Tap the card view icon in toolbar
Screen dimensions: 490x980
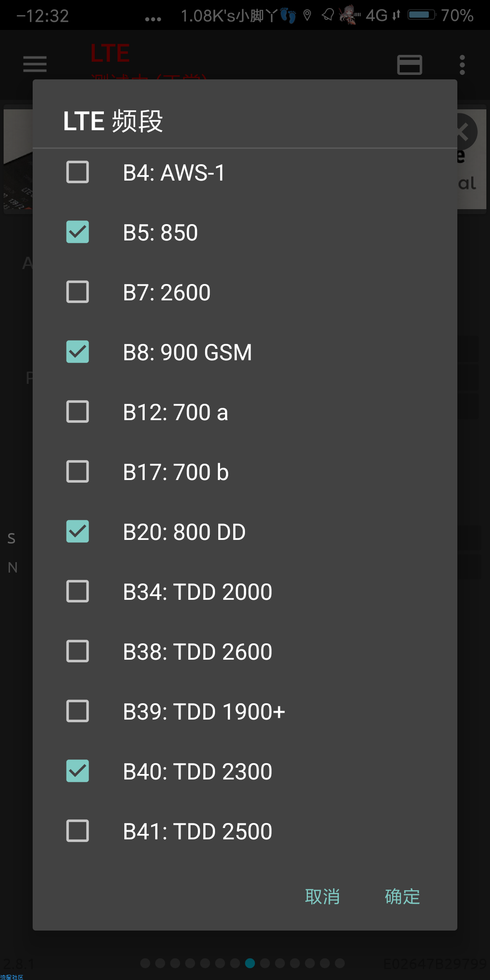[410, 64]
